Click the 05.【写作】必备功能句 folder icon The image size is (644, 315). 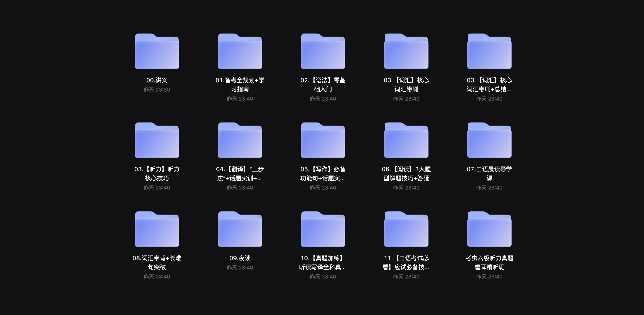pos(323,140)
